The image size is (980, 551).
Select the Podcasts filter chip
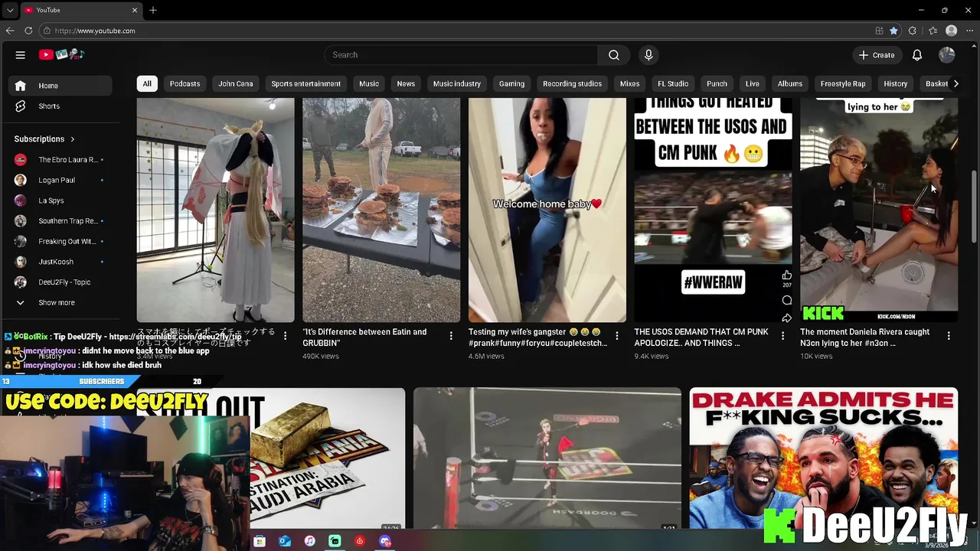(185, 83)
